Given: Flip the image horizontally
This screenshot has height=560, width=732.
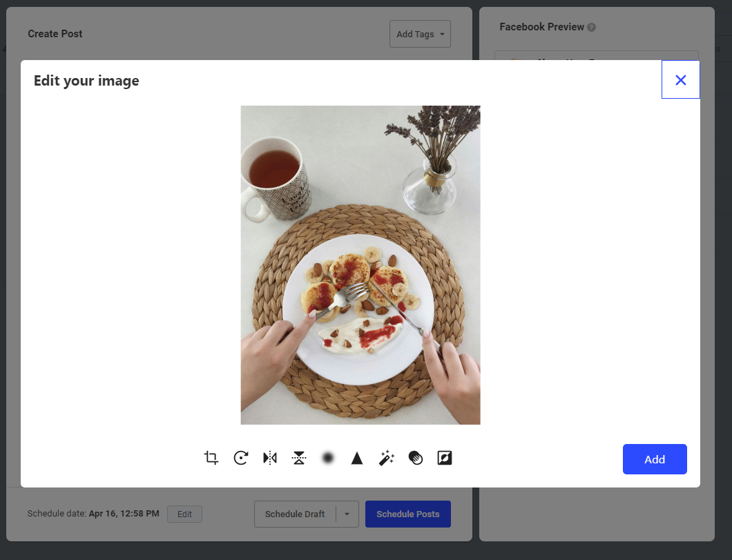Looking at the screenshot, I should point(269,457).
